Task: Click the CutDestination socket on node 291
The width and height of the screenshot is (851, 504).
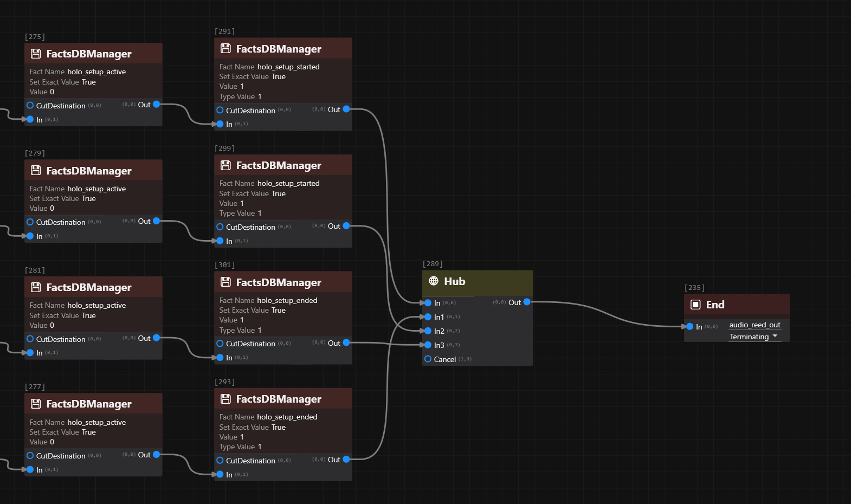Action: (x=220, y=110)
